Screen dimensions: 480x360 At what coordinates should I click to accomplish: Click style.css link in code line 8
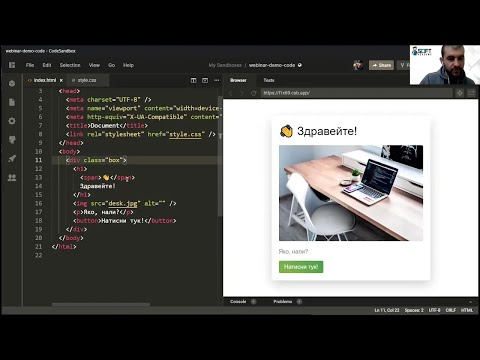pyautogui.click(x=185, y=134)
